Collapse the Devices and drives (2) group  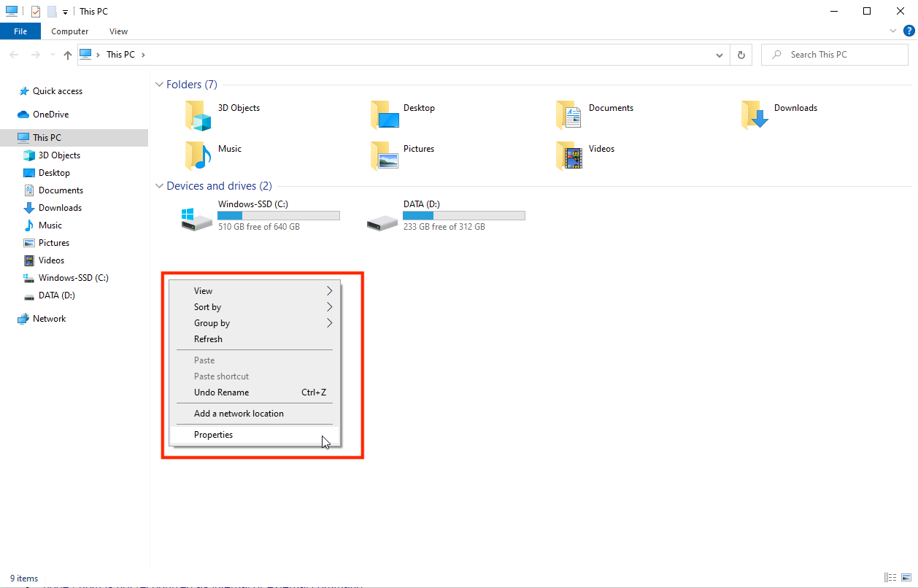(159, 186)
